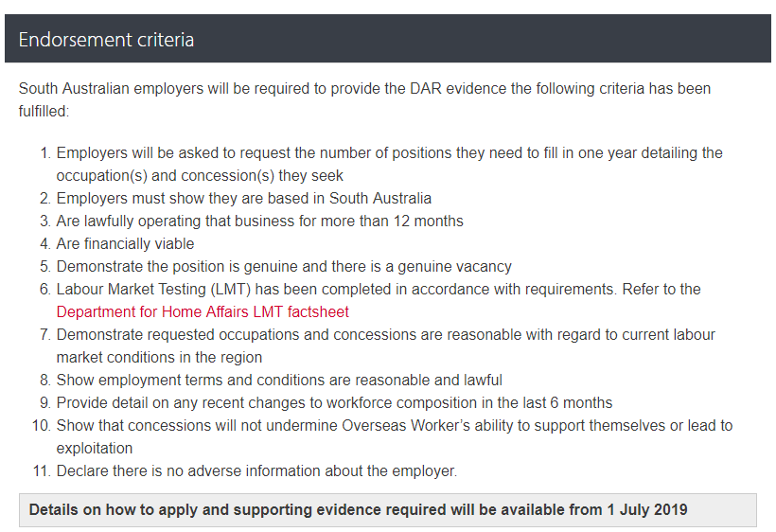Select the 'no adverse information' declaration item

pos(256,470)
